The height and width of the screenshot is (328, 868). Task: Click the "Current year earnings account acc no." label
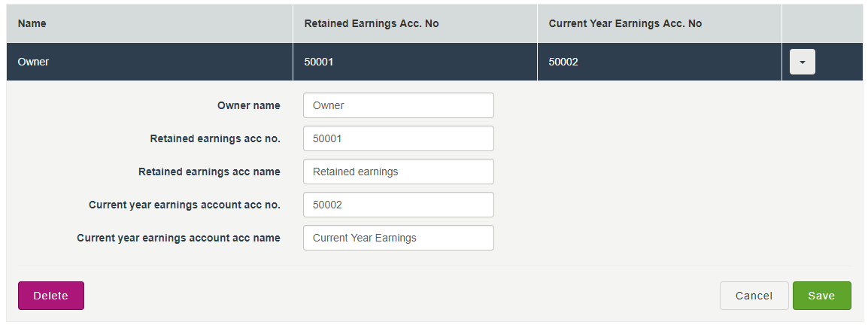(x=184, y=205)
